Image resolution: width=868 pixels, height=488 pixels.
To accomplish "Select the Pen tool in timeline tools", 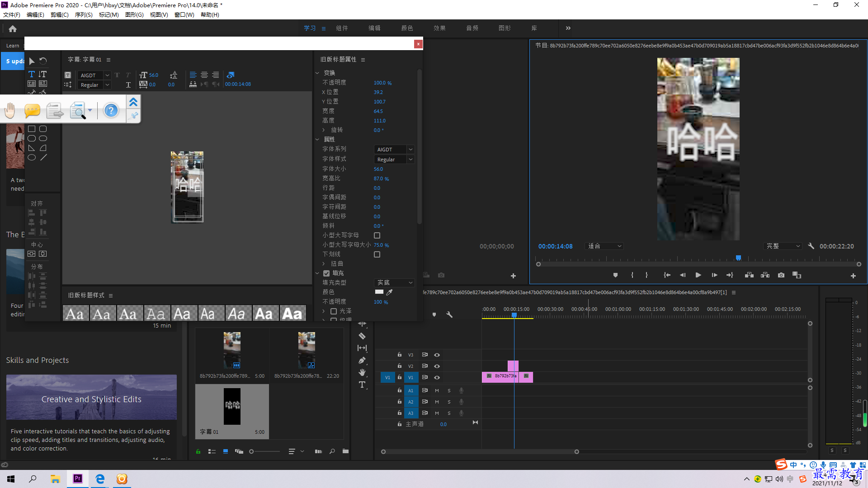I will [362, 361].
